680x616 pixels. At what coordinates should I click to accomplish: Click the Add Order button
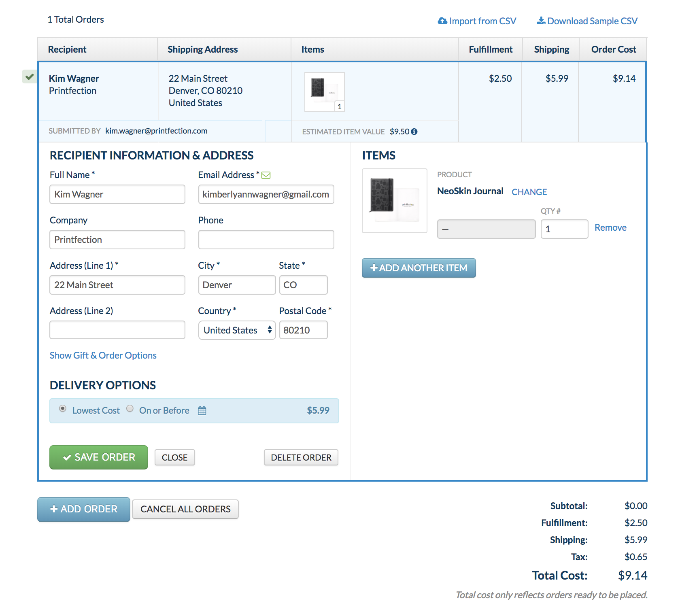tap(84, 509)
